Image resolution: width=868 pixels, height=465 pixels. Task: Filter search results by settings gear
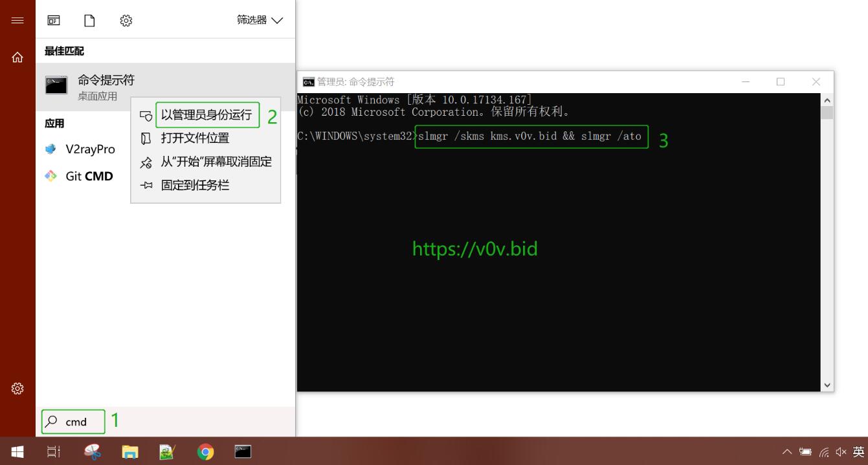(126, 21)
